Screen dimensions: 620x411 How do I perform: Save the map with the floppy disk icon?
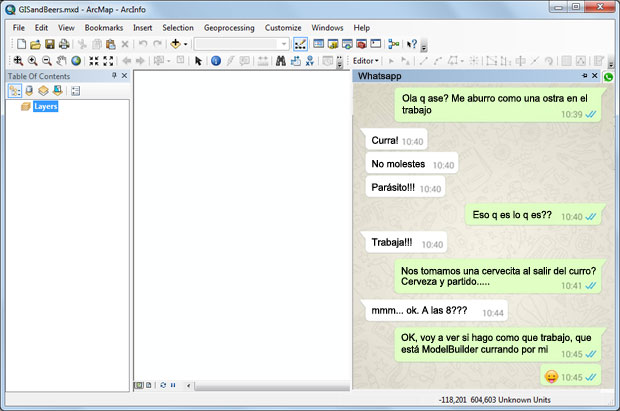(49, 44)
